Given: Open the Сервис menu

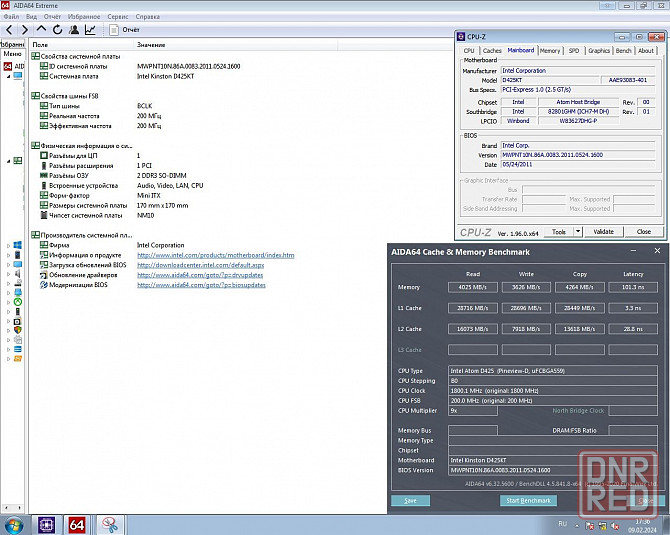Looking at the screenshot, I should pos(117,17).
